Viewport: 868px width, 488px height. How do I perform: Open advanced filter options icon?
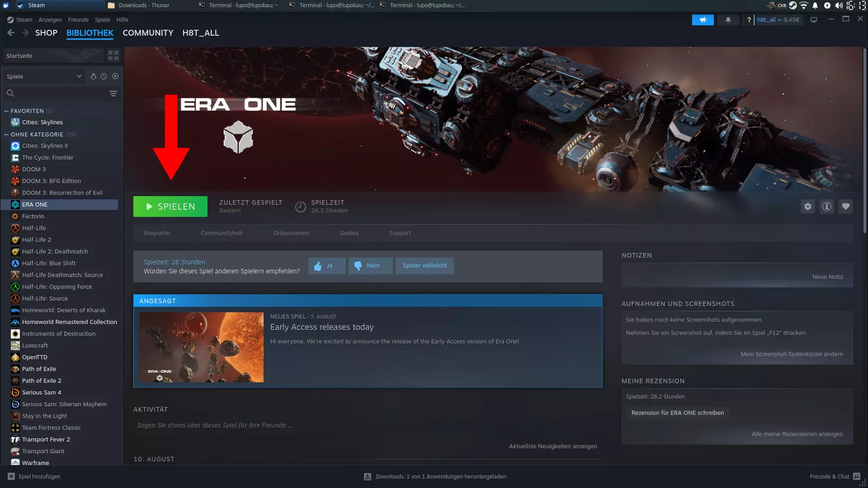point(113,94)
